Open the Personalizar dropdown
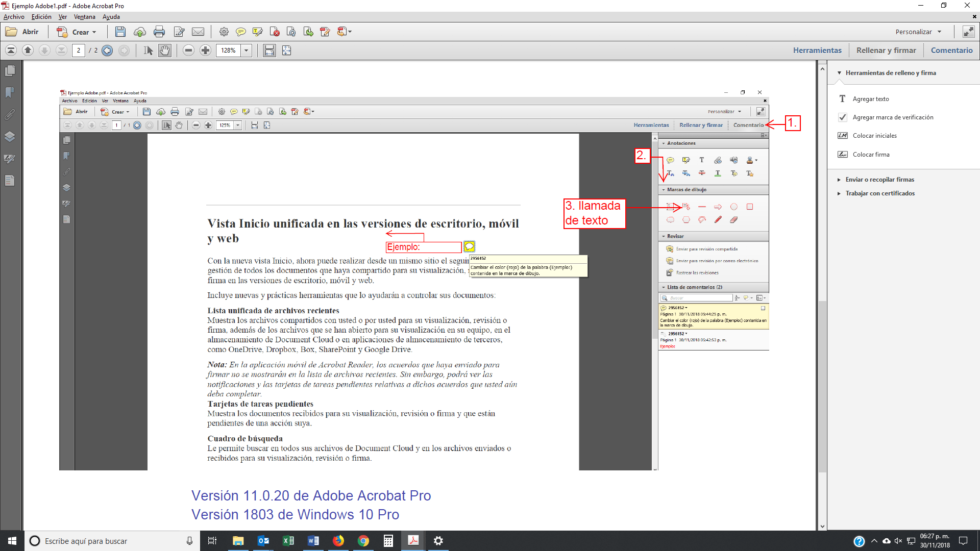The height and width of the screenshot is (551, 980). tap(918, 32)
